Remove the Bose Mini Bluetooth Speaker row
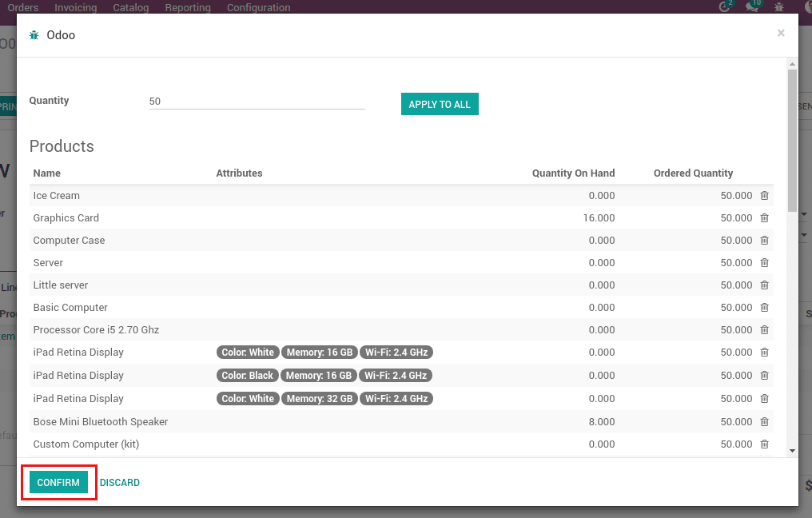 [x=764, y=421]
